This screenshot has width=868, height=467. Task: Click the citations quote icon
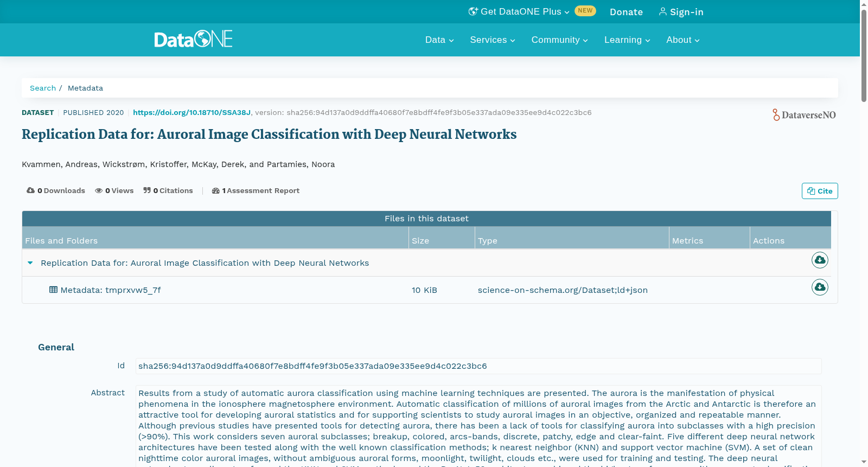[147, 190]
